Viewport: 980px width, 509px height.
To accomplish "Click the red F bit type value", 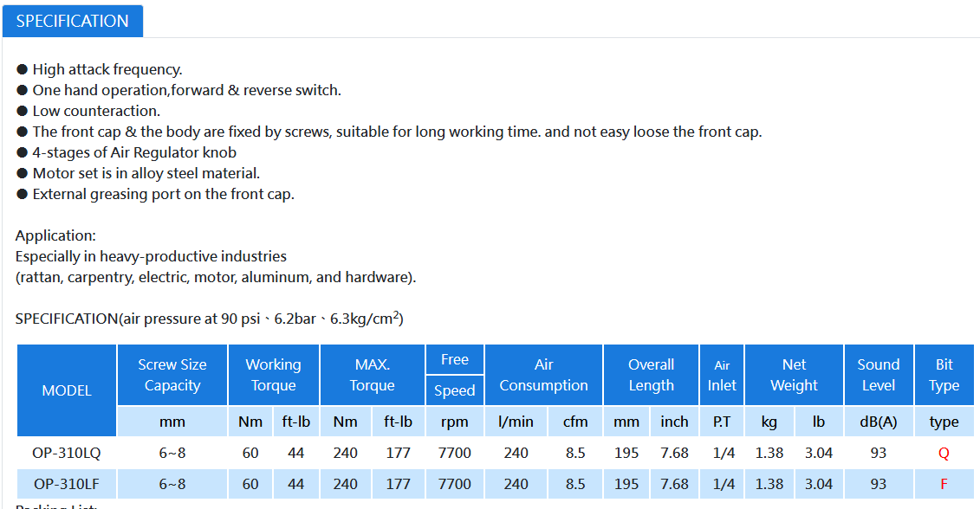I will pos(944,484).
